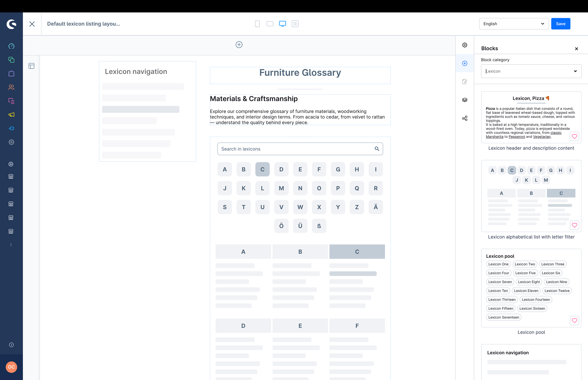
Task: Favorite the Lexicon pool block
Action: pyautogui.click(x=575, y=321)
